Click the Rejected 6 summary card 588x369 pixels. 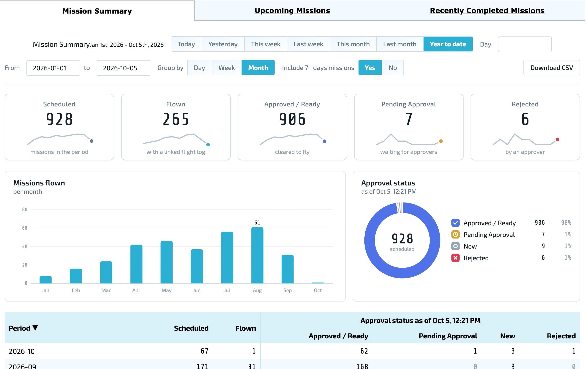point(525,127)
